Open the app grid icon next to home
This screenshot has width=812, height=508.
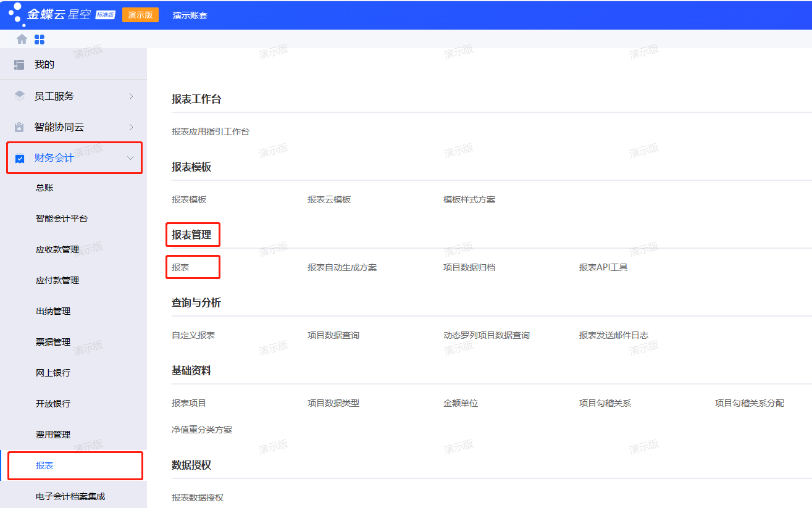(x=39, y=38)
